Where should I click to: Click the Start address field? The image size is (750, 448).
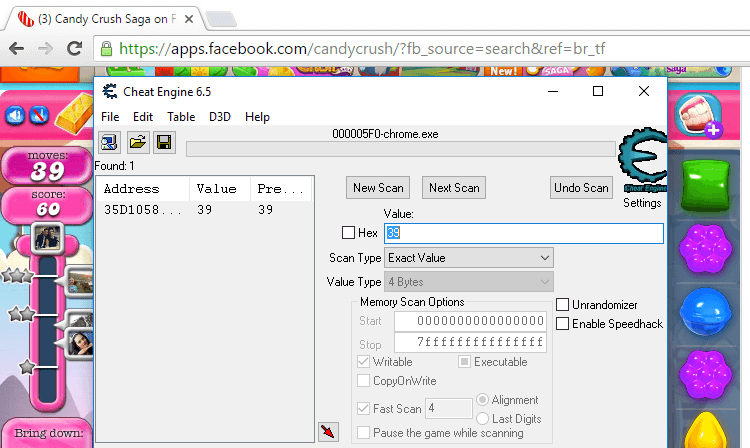[x=470, y=321]
